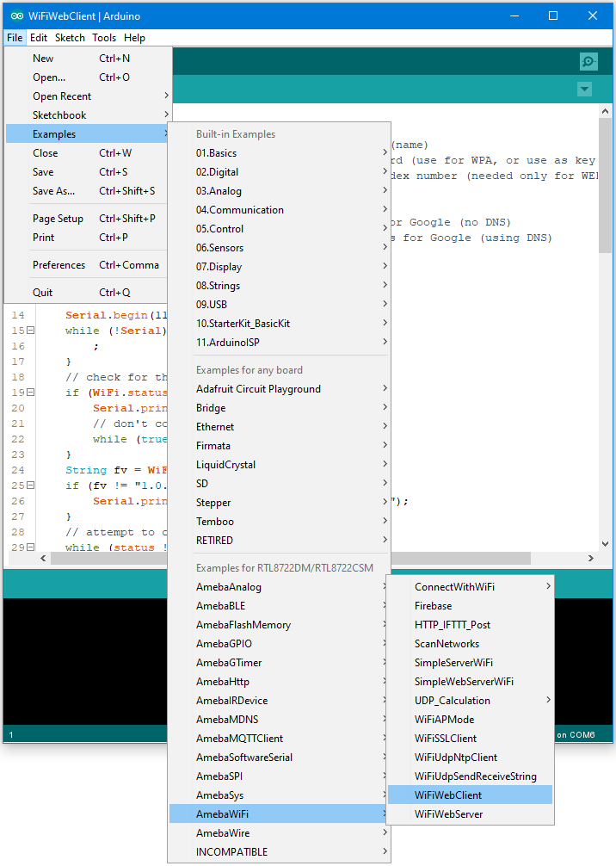Expand the 11.ArduinoISP examples submenu

pos(280,343)
